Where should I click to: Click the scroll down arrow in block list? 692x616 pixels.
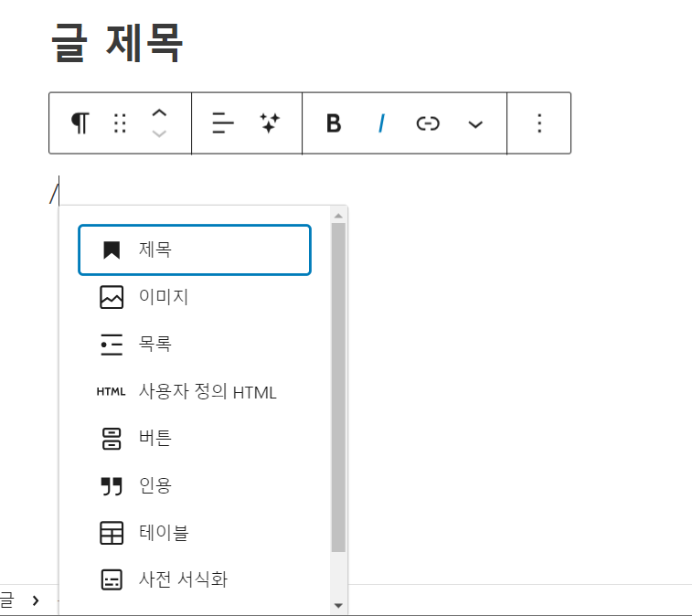[338, 605]
